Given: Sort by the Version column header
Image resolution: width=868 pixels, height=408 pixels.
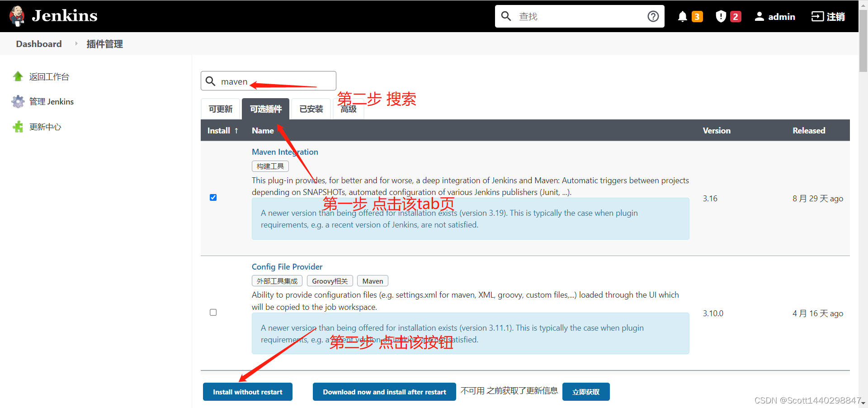Looking at the screenshot, I should point(717,131).
